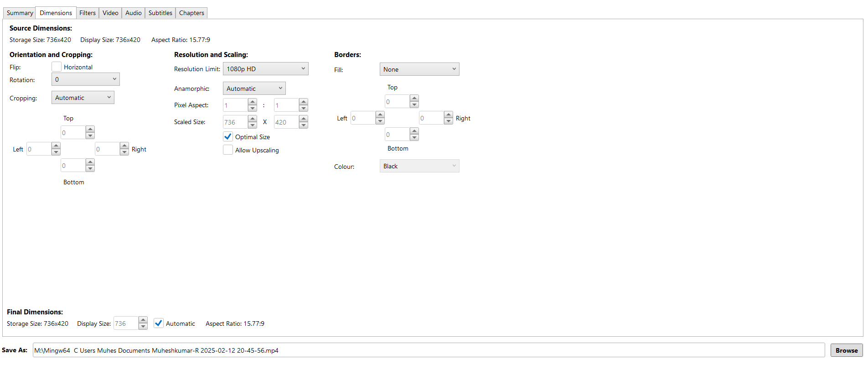Click the final Display Size field

tap(126, 323)
